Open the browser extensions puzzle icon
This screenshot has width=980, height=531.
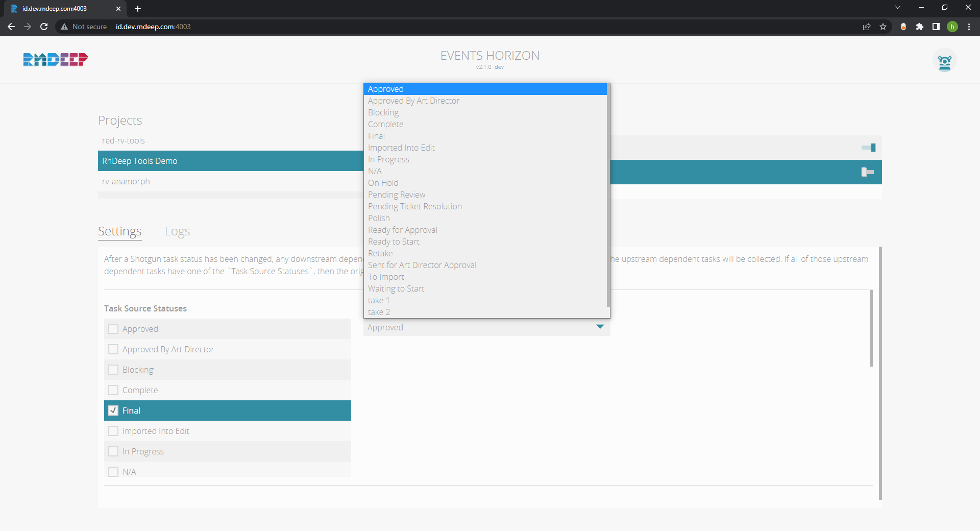pyautogui.click(x=920, y=27)
